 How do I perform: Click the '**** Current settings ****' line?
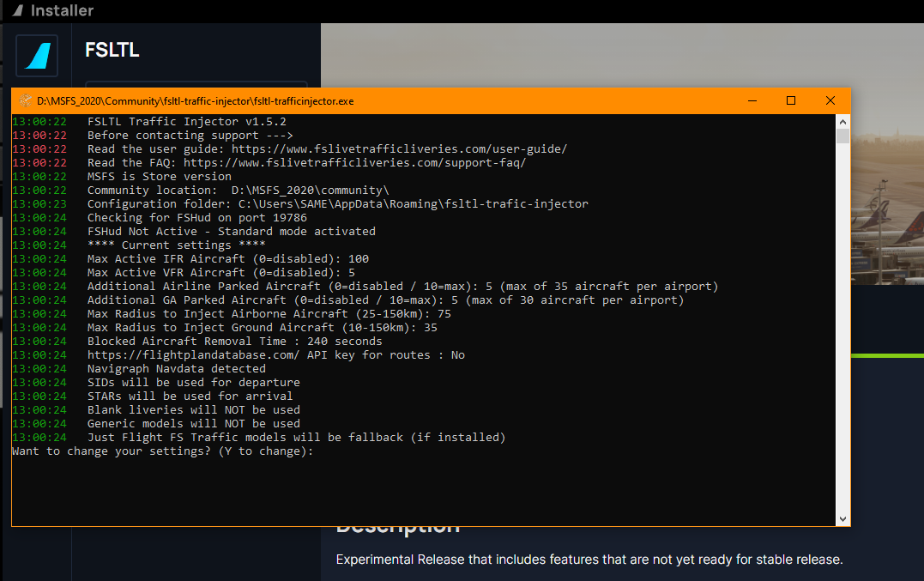[176, 245]
